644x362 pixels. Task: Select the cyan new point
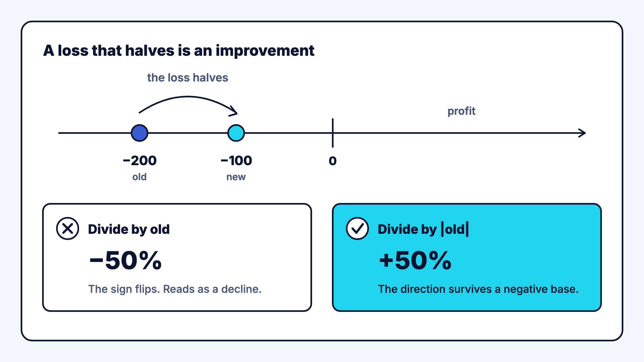point(236,133)
